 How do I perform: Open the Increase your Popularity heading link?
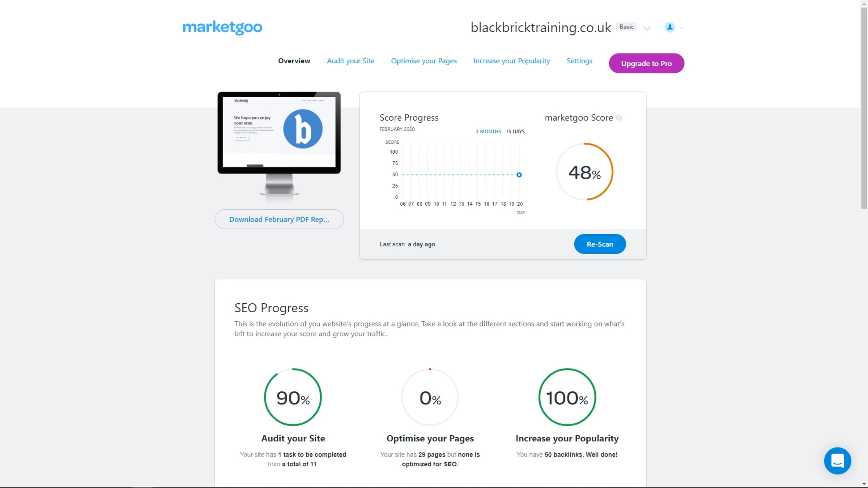567,438
